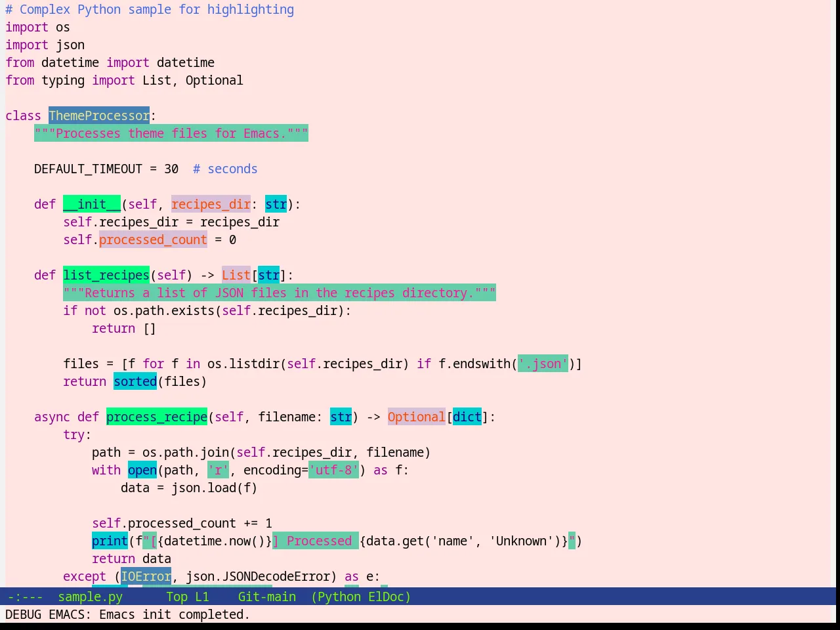Screen dimensions: 840x630
Task: Click the 'from typing import List, Optional' line
Action: pyautogui.click(x=124, y=80)
